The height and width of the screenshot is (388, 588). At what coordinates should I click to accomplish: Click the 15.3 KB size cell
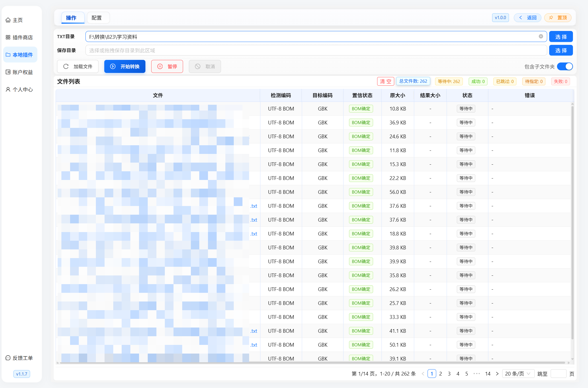pyautogui.click(x=398, y=164)
